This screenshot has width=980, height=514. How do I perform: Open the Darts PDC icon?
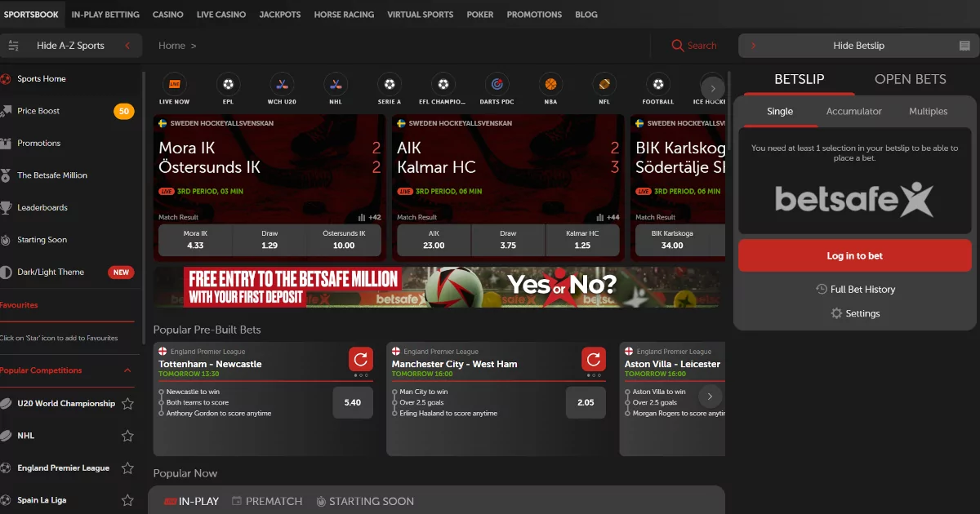pos(497,84)
